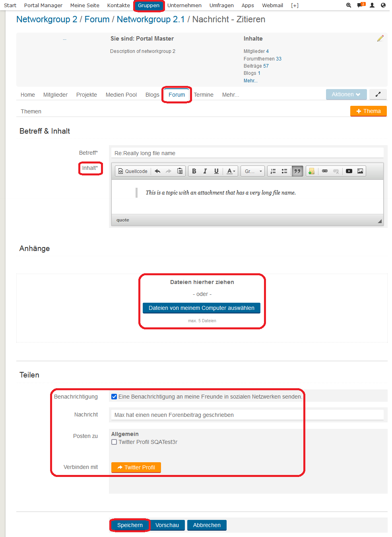Toggle bold formatting in editor
Screen dimensions: 392x537
(x=194, y=171)
